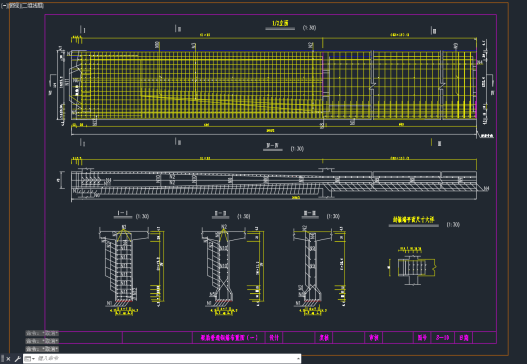The height and width of the screenshot is (364, 527).
Task: Select the IV—IV section title text
Action: click(272, 145)
